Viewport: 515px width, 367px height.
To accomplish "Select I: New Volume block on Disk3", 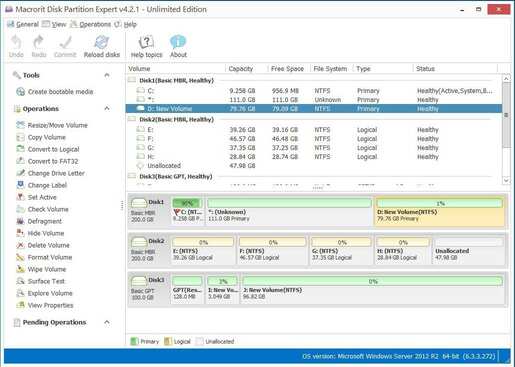I will coord(222,289).
